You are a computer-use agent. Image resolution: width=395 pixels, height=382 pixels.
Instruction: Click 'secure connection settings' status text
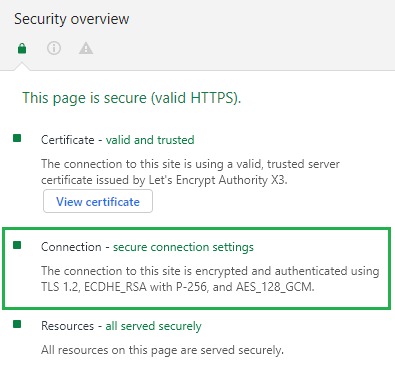click(183, 247)
